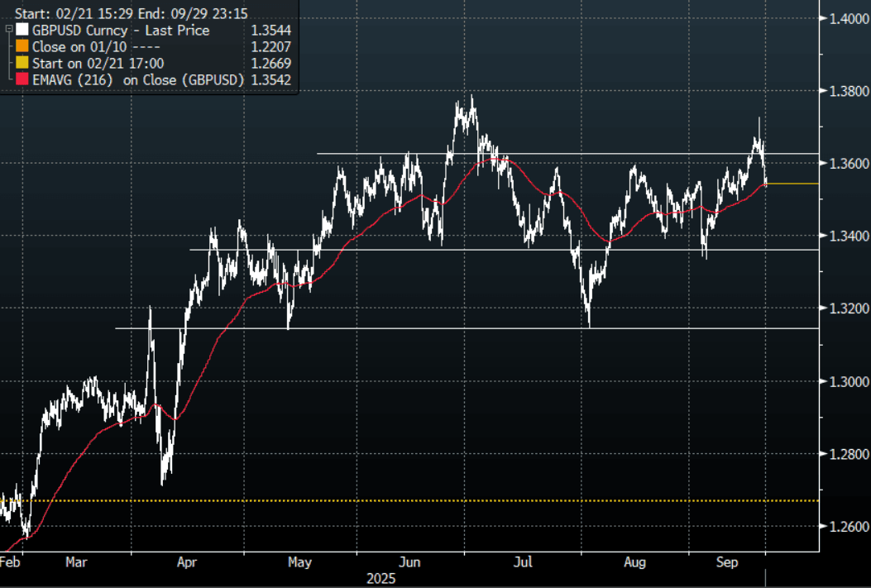Click the white GBPUSD Curncy color swatch

pyautogui.click(x=22, y=31)
